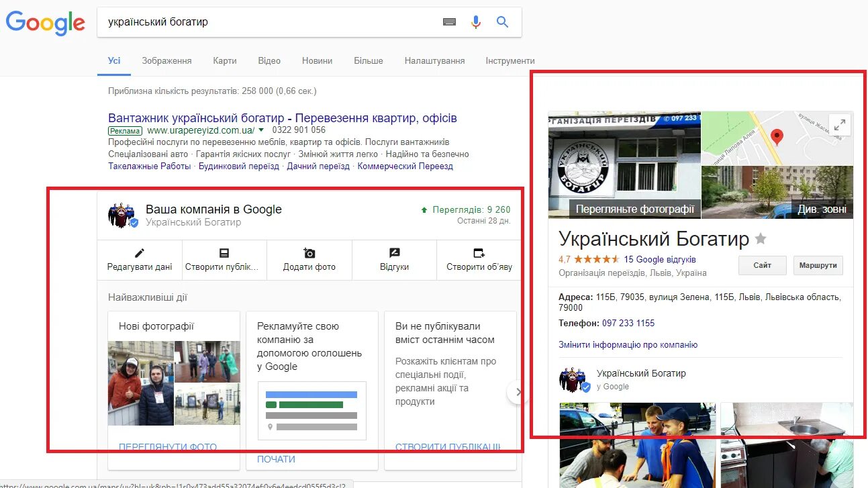This screenshot has height=488, width=868.
Task: Open ad options arrow next to urapereyizd.com.ua
Action: click(261, 130)
